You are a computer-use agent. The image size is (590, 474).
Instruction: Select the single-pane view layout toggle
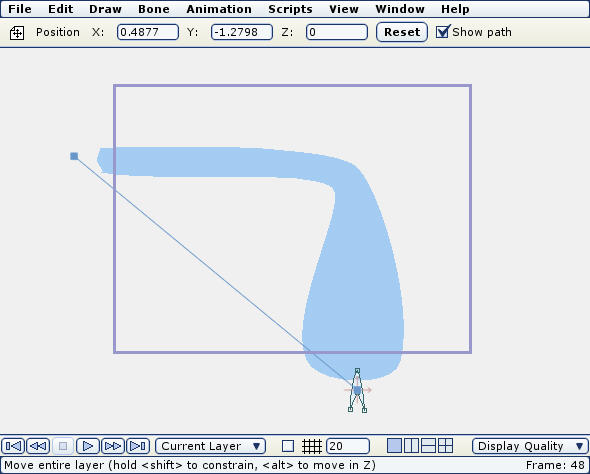(x=394, y=446)
